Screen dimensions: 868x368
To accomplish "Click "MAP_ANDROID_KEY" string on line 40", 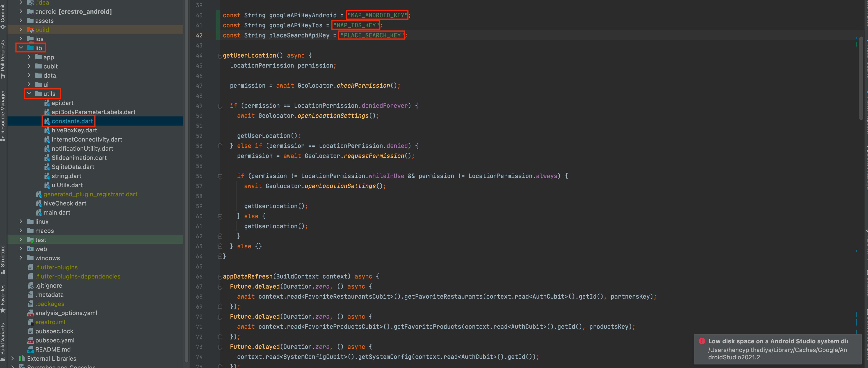I will coord(377,15).
